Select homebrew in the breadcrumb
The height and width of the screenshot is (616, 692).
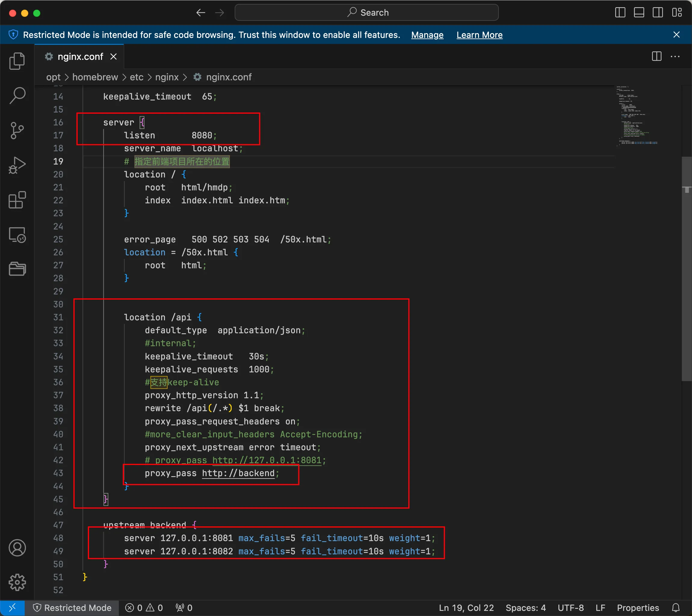coord(95,77)
